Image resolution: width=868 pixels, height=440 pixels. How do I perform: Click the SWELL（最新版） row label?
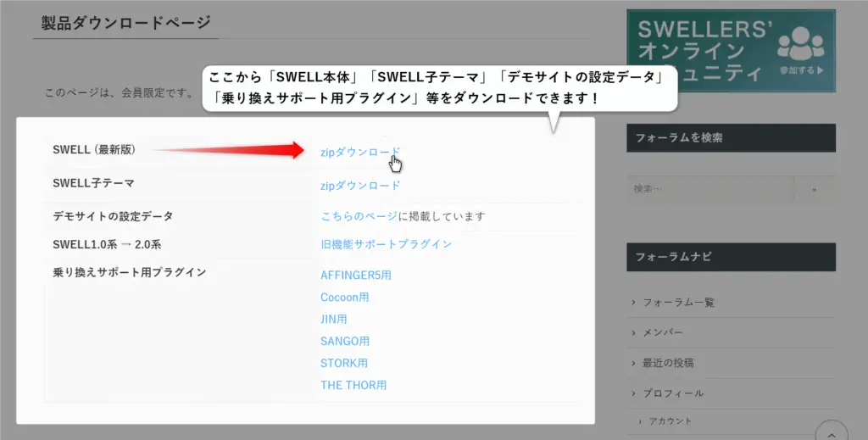[94, 149]
